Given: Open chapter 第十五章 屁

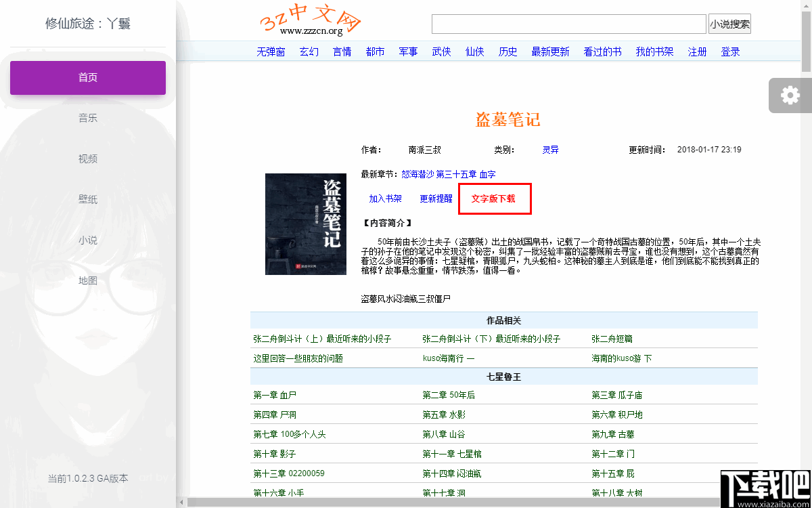Looking at the screenshot, I should 614,473.
